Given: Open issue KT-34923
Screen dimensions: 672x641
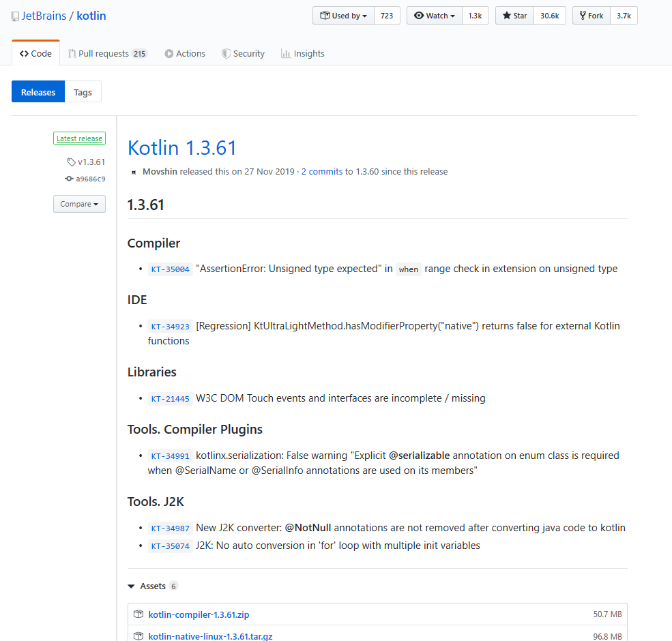Looking at the screenshot, I should [x=170, y=327].
